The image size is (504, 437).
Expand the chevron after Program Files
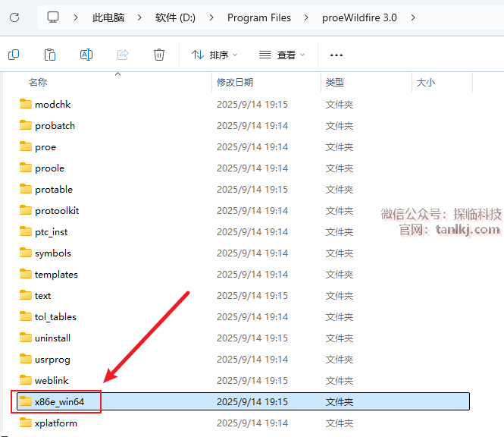click(x=306, y=17)
